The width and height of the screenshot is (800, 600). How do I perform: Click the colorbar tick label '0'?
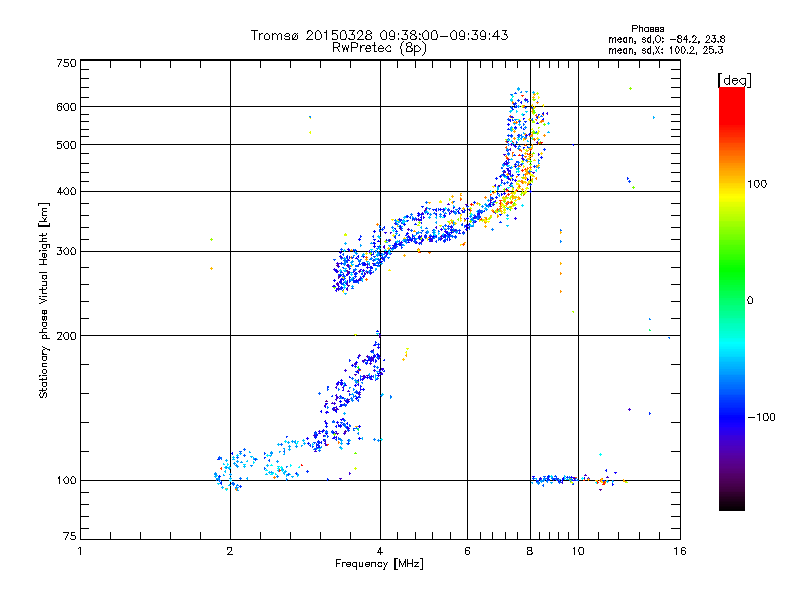(x=750, y=301)
